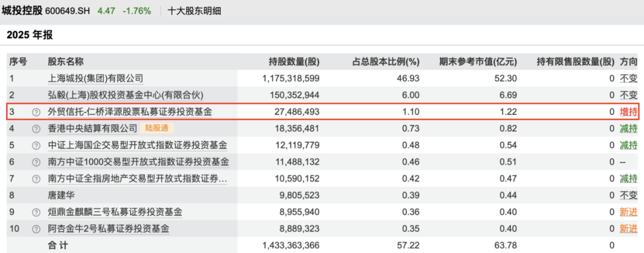This screenshot has height=253, width=644.
Task: Click help icon beside 中证上海国企交易型 fund
Action: (36, 145)
